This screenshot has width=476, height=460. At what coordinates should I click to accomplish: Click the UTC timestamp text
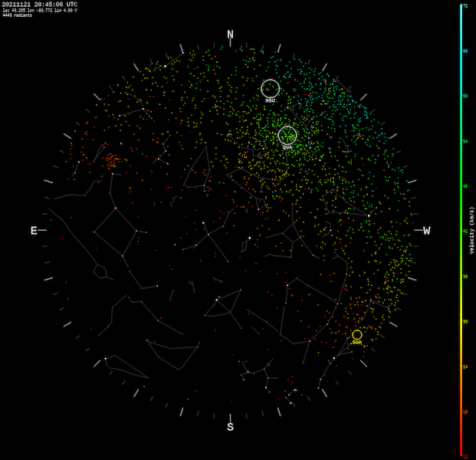pos(40,5)
